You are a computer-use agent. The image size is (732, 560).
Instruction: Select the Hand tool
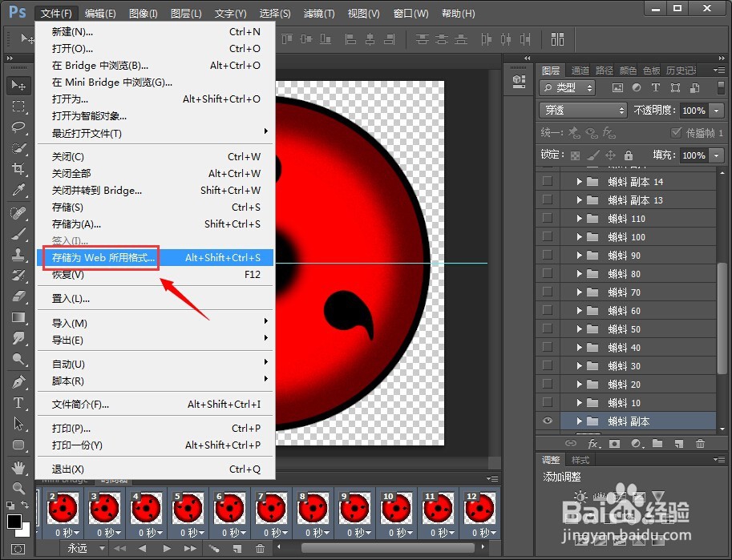point(18,467)
